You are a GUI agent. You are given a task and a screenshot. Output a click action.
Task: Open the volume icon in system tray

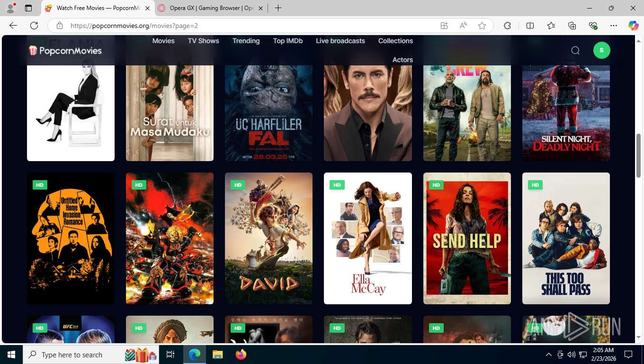[x=571, y=355]
